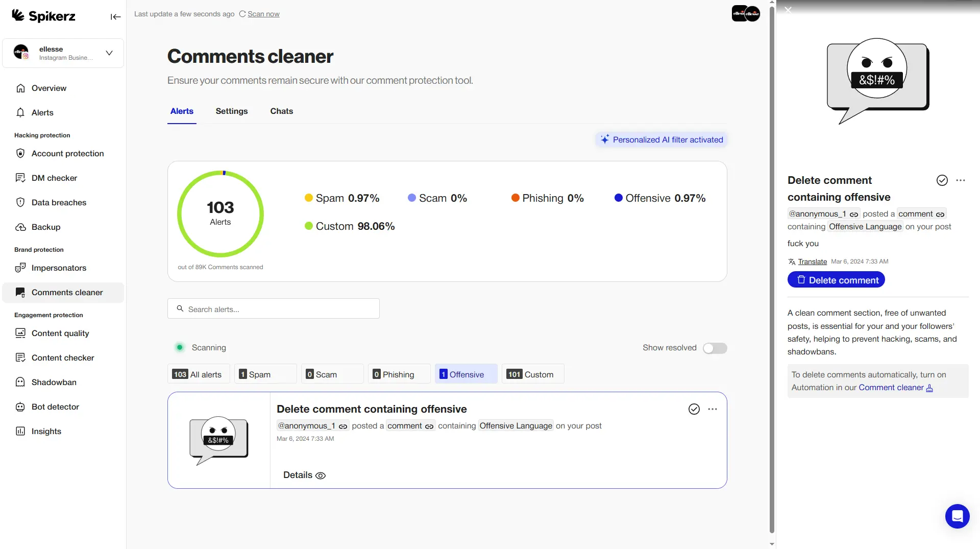
Task: Open the Insights panel
Action: tap(45, 431)
